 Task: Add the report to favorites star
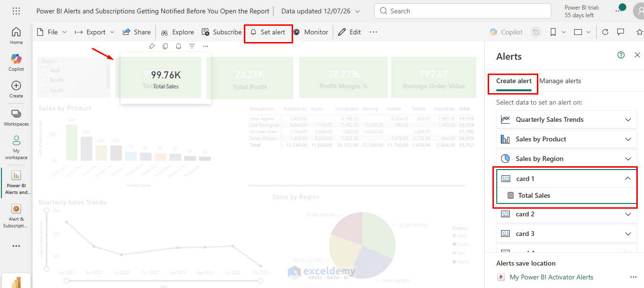pyautogui.click(x=640, y=32)
